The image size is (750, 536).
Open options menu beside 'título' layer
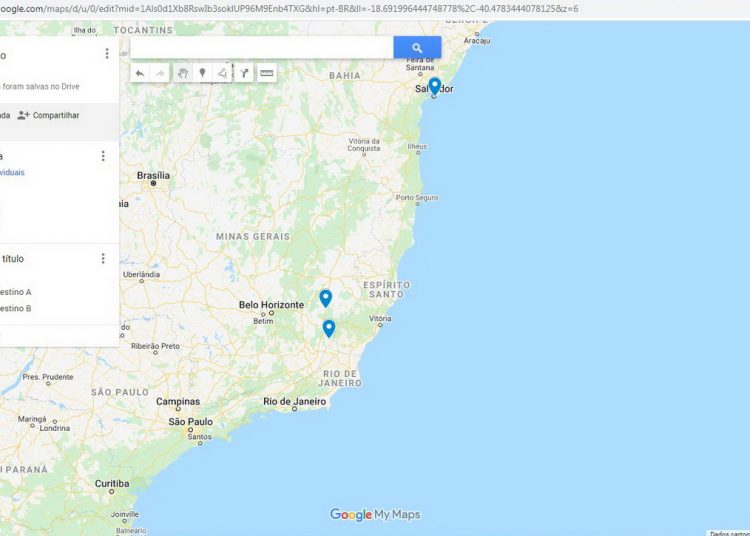(103, 259)
